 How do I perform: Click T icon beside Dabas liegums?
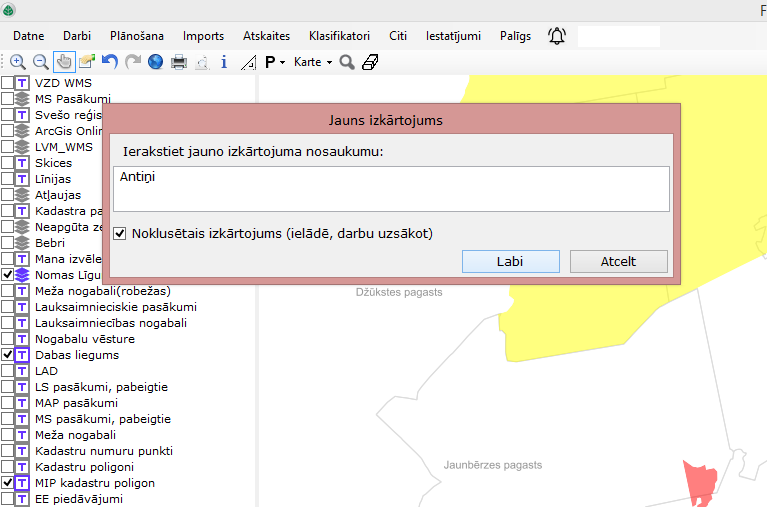pos(22,355)
